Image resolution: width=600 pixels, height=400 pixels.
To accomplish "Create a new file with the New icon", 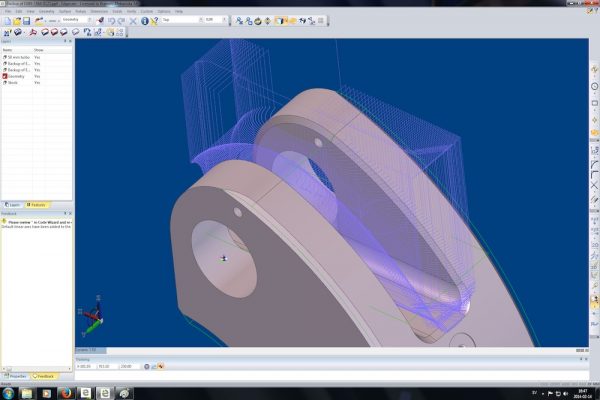I will 8,21.
